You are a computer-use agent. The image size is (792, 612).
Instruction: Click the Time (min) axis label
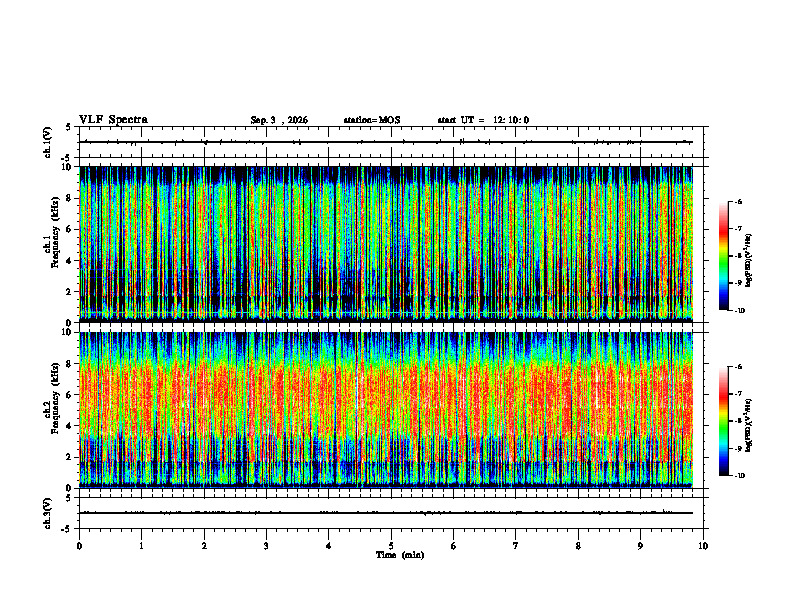pyautogui.click(x=400, y=555)
